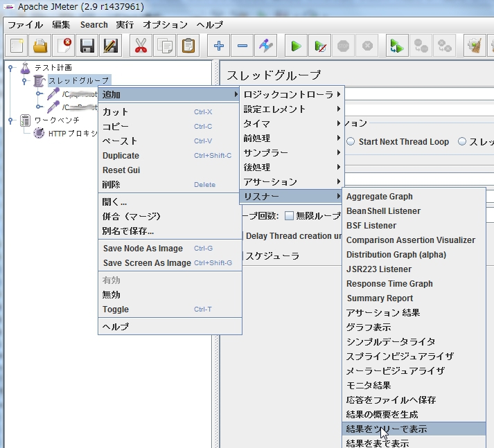This screenshot has height=448, width=494.
Task: Select Reset Gui in context menu
Action: (x=170, y=170)
